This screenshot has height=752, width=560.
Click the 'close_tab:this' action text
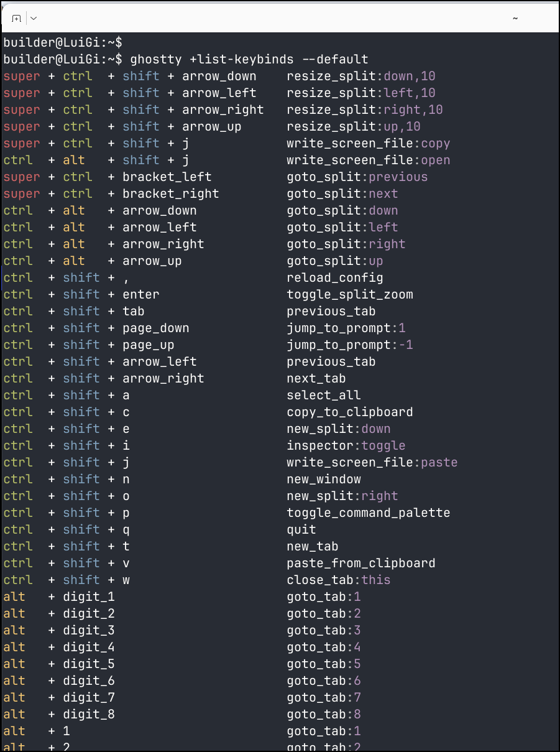pos(338,580)
